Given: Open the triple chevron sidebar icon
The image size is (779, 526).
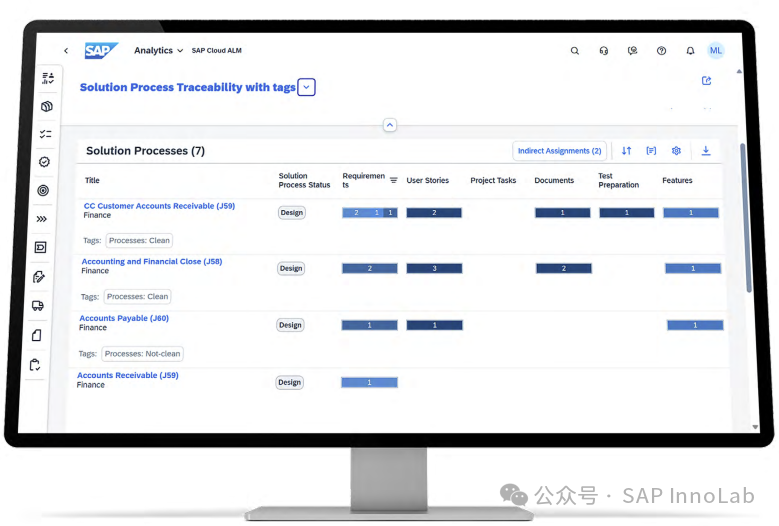Looking at the screenshot, I should coord(42,219).
